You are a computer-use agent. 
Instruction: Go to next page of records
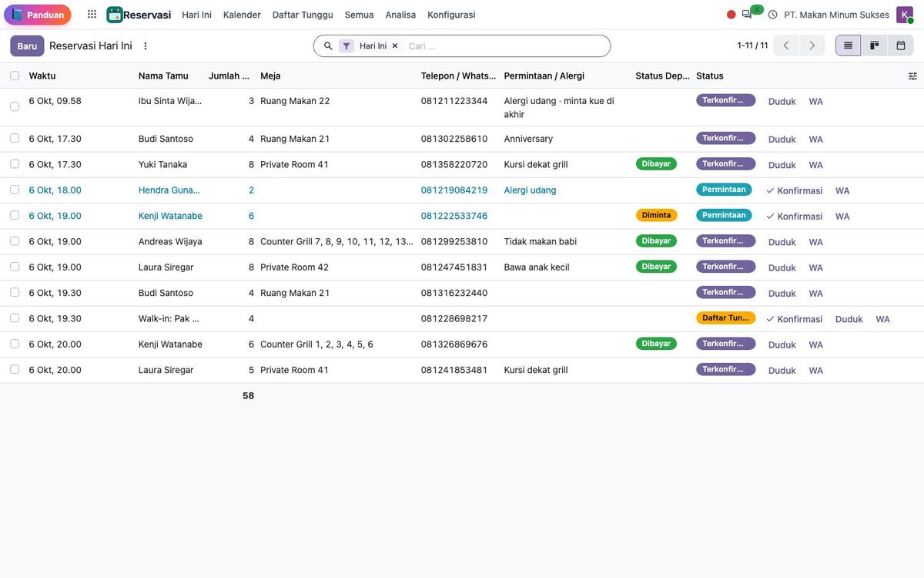(x=812, y=45)
